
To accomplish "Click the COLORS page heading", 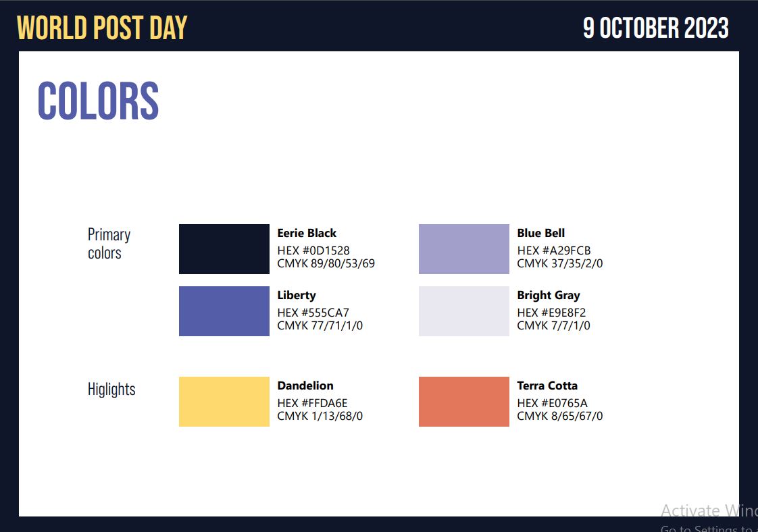I will (x=98, y=101).
